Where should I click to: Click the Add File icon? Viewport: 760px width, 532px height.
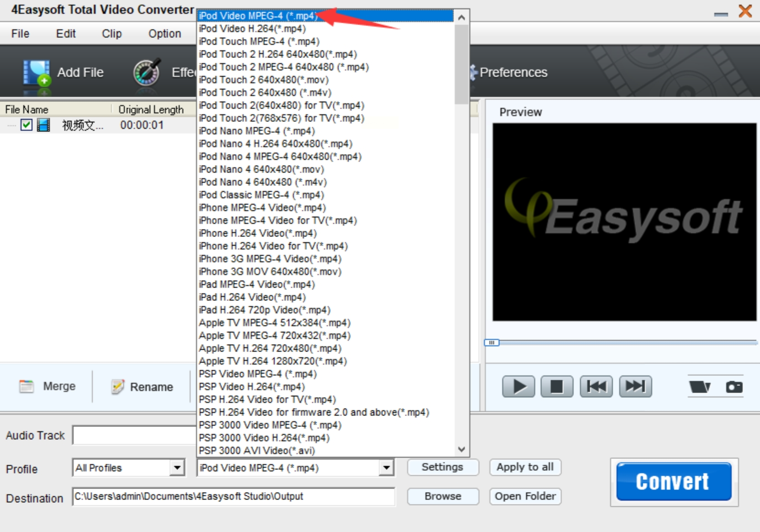point(37,73)
